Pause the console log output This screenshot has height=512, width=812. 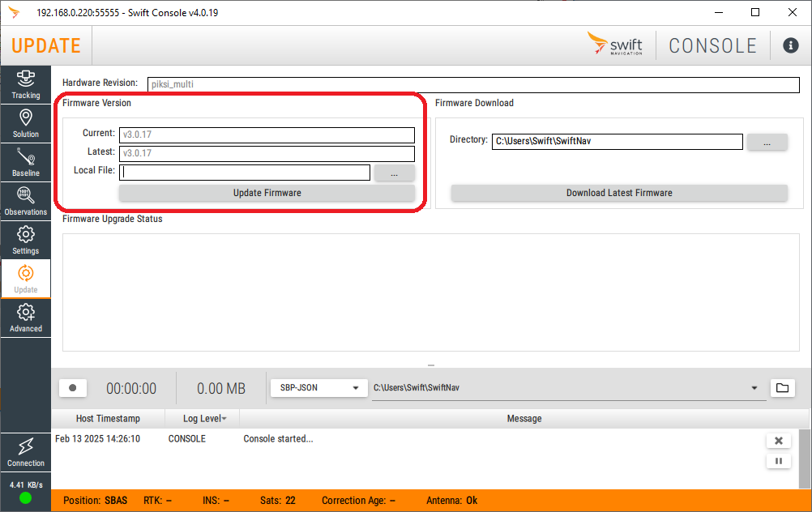tap(778, 461)
